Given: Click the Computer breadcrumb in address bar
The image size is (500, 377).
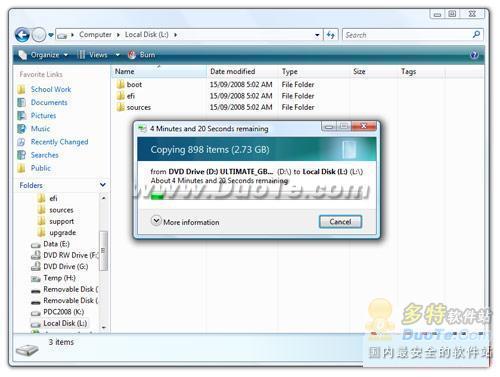Looking at the screenshot, I should (95, 35).
